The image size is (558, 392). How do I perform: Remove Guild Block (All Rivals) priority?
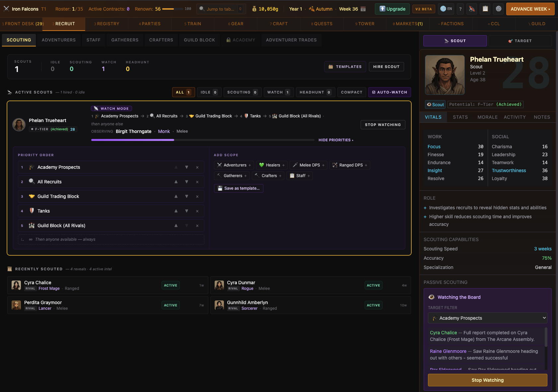(x=197, y=226)
